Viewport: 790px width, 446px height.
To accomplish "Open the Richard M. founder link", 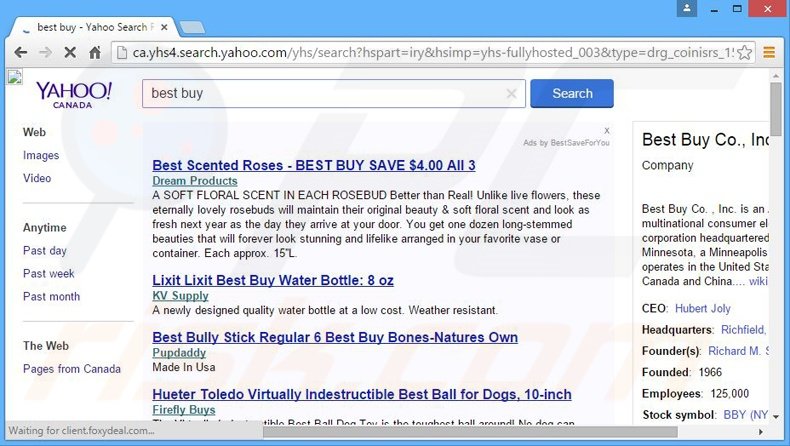I will [x=738, y=351].
